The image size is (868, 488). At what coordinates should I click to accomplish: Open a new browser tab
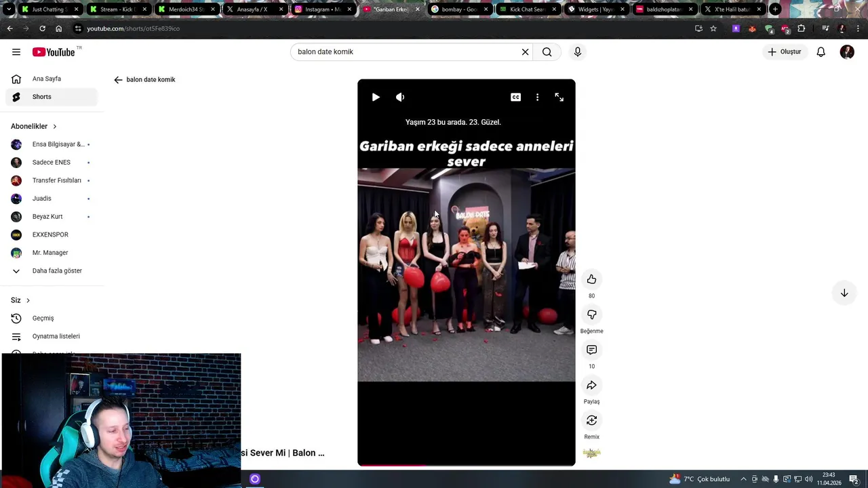coord(775,9)
